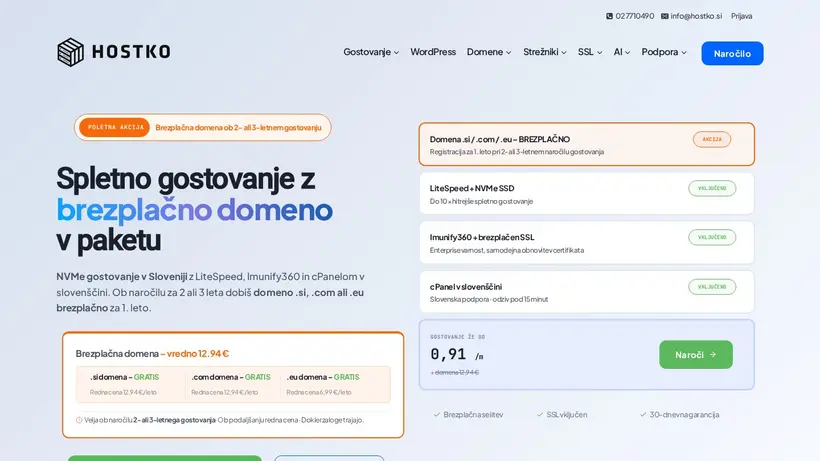820x461 pixels.
Task: Select the LiteSpeed + NVMe SSD card
Action: [x=586, y=193]
